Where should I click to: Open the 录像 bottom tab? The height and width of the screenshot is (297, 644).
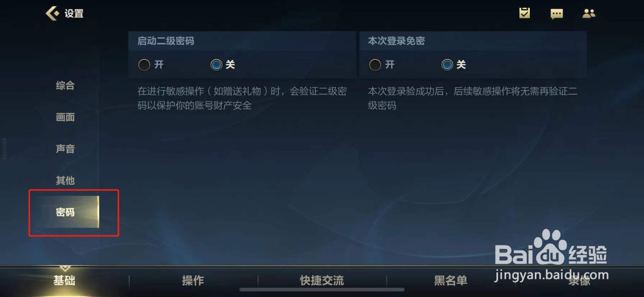click(x=580, y=281)
